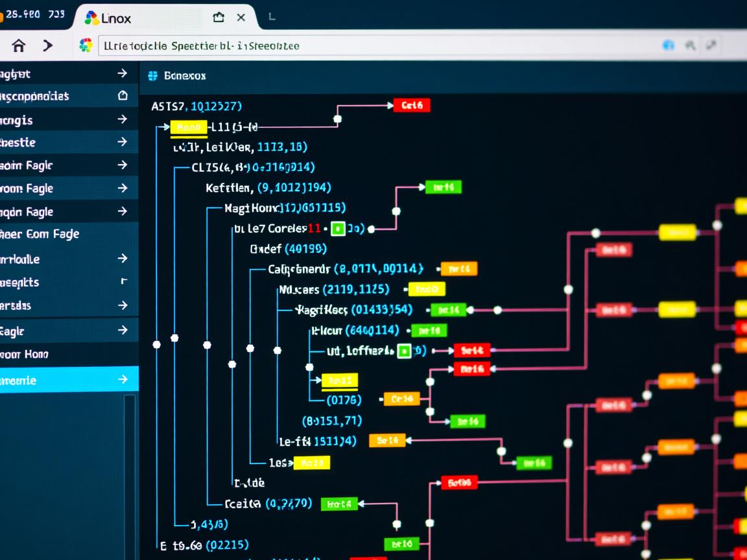Image resolution: width=747 pixels, height=560 pixels.
Task: Click the magnifier icon in address bar
Action: (690, 45)
